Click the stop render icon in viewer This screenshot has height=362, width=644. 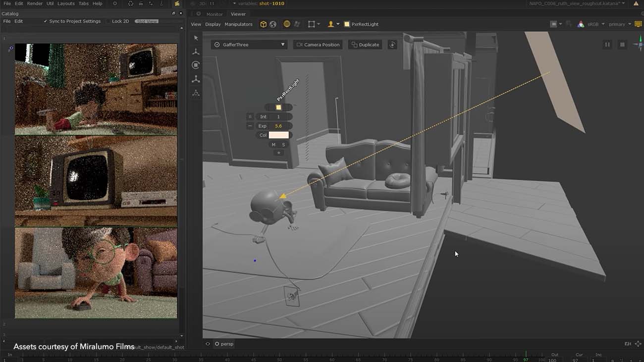[622, 45]
